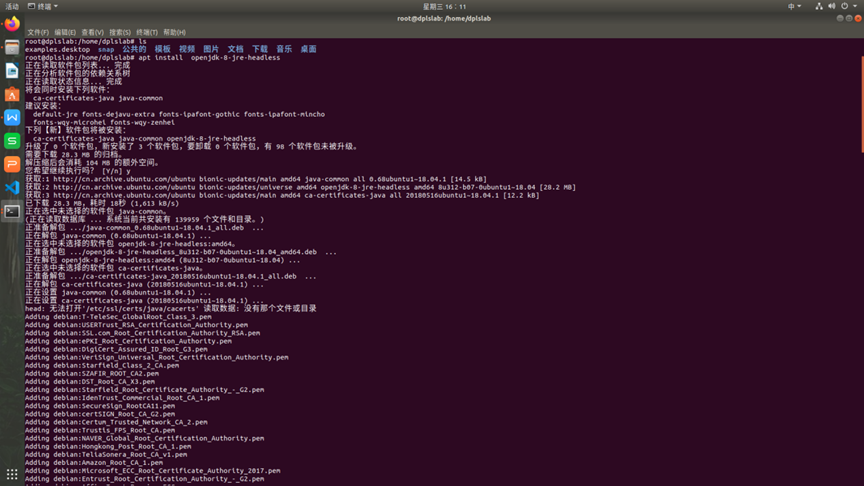Image resolution: width=864 pixels, height=486 pixels.
Task: Click the 获取:3 ca-certificates-java URL line
Action: point(282,195)
